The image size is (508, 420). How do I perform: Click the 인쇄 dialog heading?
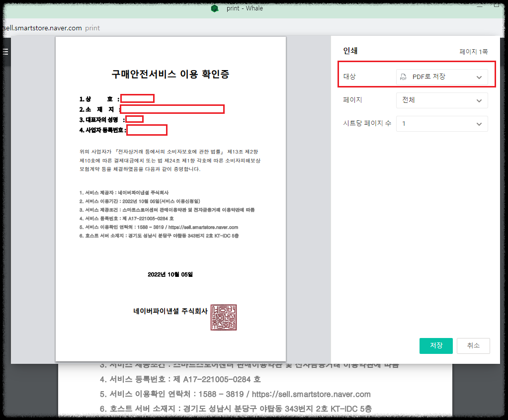350,51
